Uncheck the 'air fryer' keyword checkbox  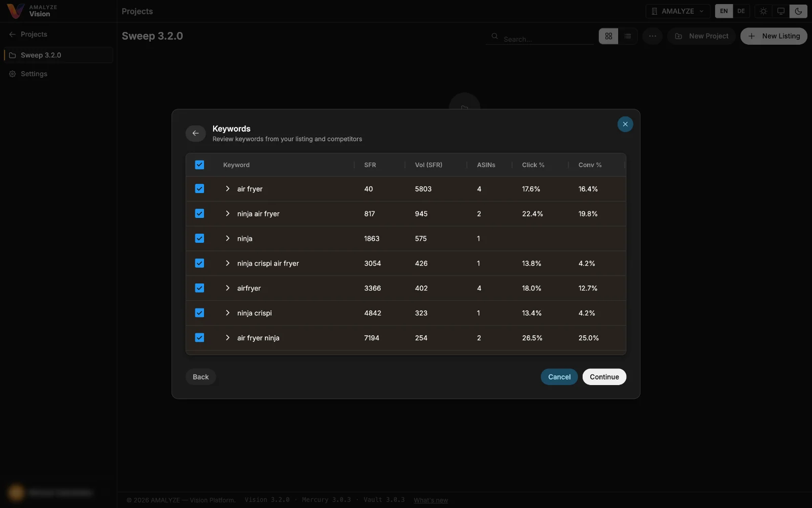click(x=199, y=188)
